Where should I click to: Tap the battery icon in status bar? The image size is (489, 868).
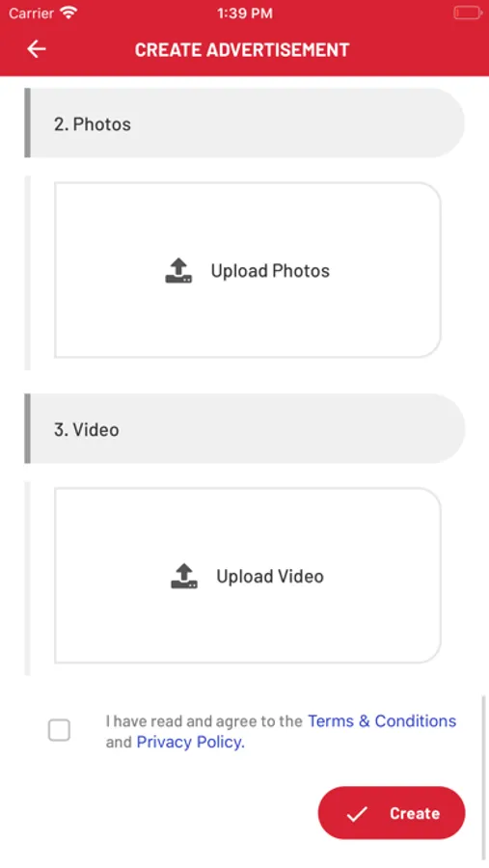pos(468,13)
